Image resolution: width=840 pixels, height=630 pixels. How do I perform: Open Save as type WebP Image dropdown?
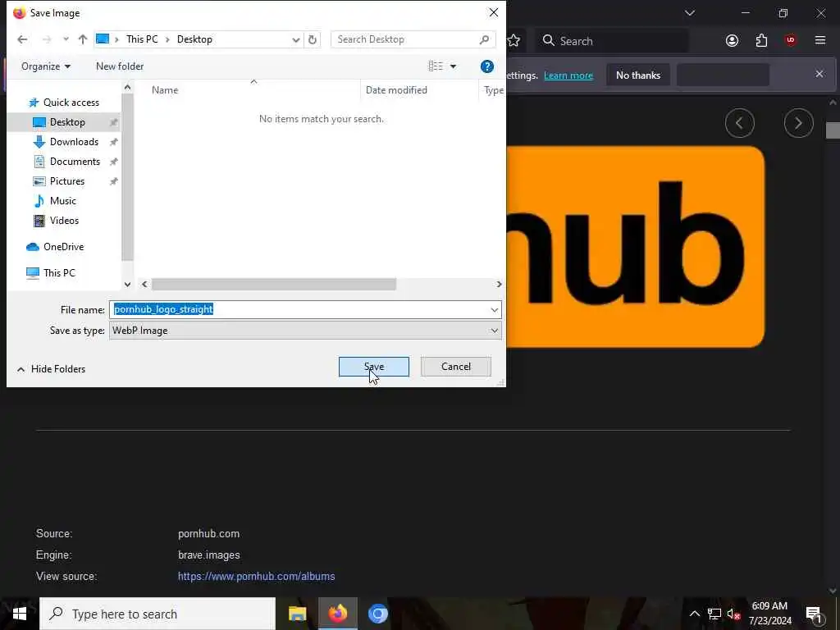click(305, 331)
